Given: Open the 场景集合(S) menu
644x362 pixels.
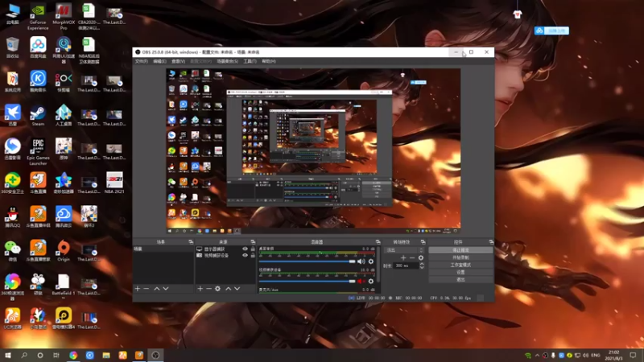Looking at the screenshot, I should point(227,61).
